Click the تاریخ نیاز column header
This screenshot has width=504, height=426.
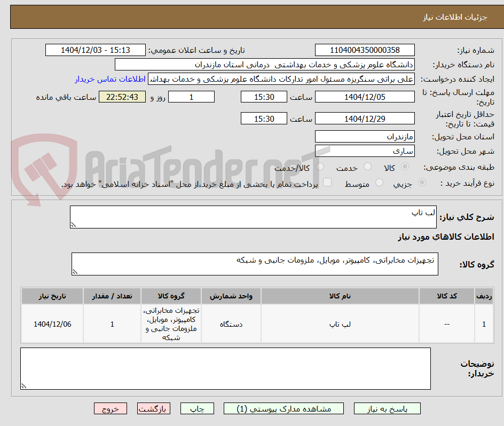[x=52, y=296]
